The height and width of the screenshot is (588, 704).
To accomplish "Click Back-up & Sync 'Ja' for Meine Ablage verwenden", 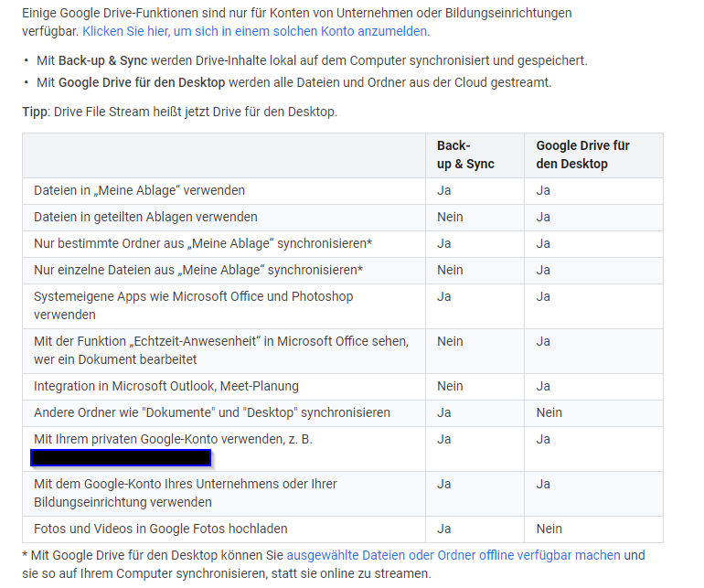I will (444, 190).
